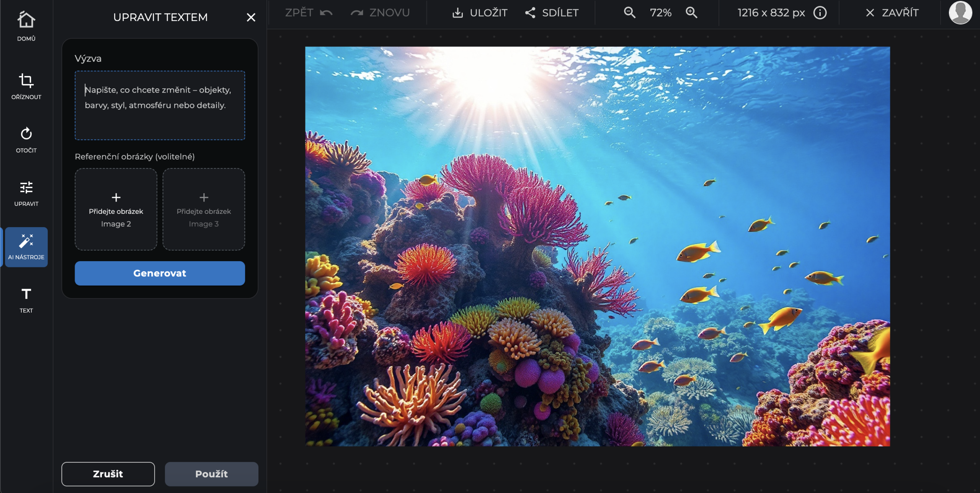Select the Text tool
Screen dimensions: 980x493
[26, 300]
